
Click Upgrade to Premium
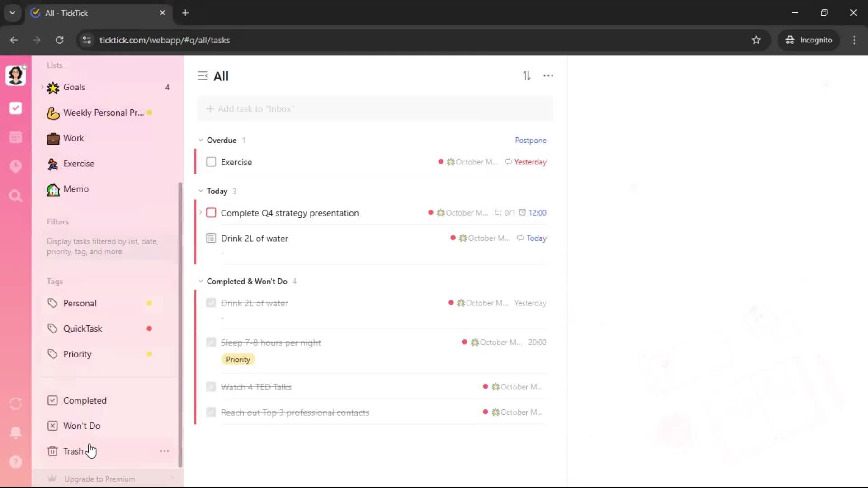click(99, 479)
